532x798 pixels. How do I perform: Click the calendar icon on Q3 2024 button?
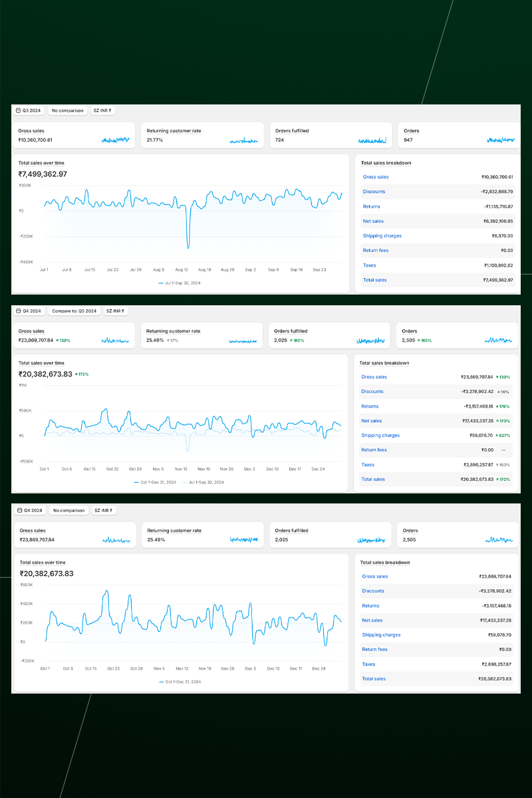coord(19,111)
